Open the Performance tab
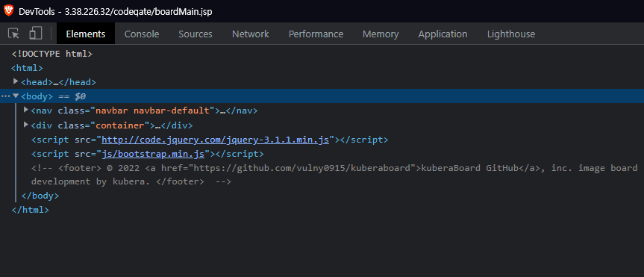The width and height of the screenshot is (644, 277). click(316, 34)
